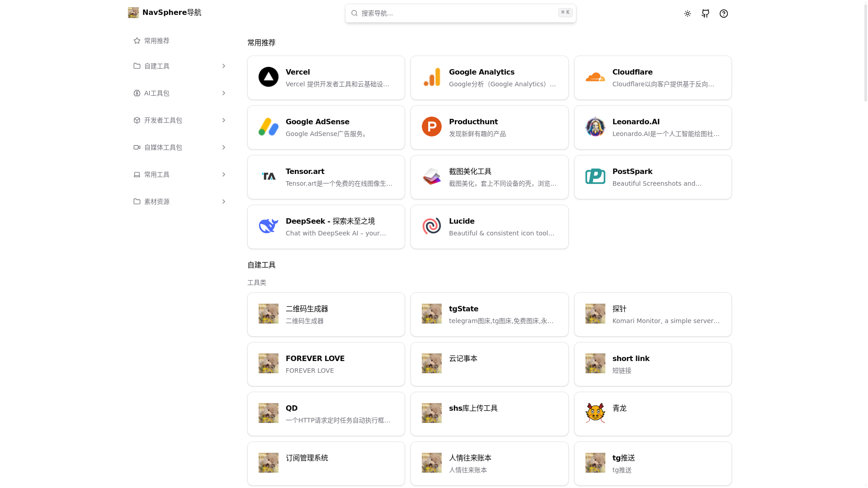This screenshot has height=488, width=868.
Task: Click the Lucide card title
Action: 462,221
